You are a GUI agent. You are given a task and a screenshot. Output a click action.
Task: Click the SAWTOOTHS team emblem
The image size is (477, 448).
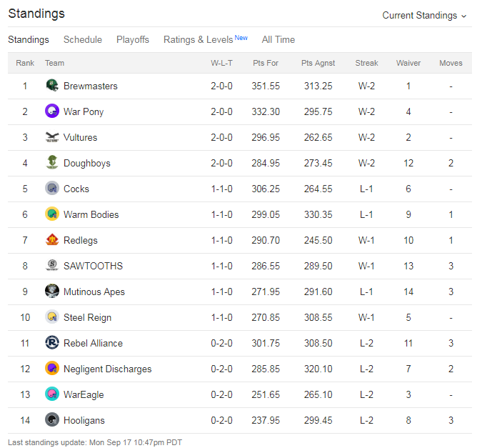(52, 265)
